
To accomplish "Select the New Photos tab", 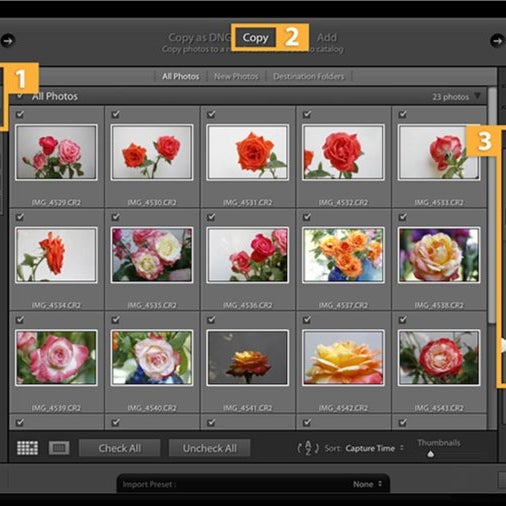I will click(236, 76).
